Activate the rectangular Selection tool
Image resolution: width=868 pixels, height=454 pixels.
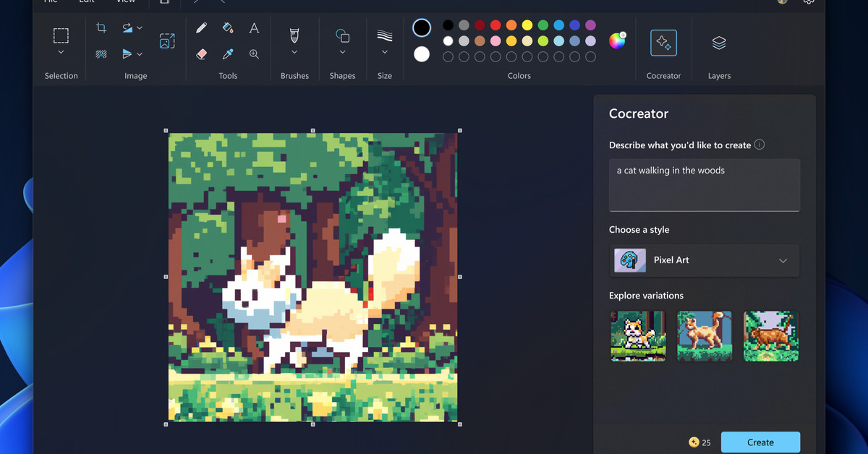(x=61, y=36)
